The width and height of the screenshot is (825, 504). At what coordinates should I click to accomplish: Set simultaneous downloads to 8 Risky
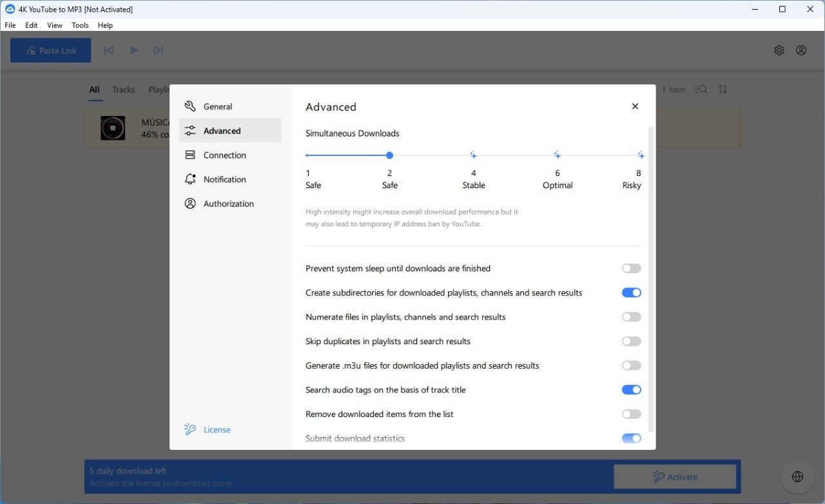pyautogui.click(x=641, y=155)
